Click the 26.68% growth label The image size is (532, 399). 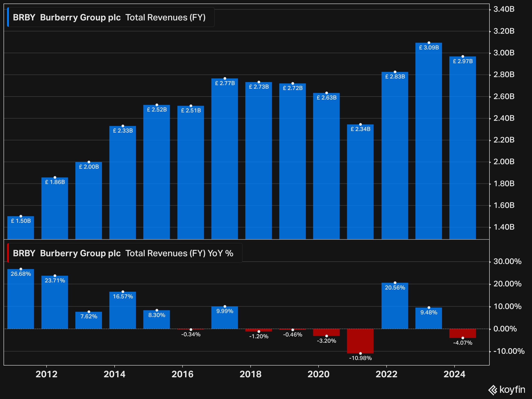coord(21,274)
